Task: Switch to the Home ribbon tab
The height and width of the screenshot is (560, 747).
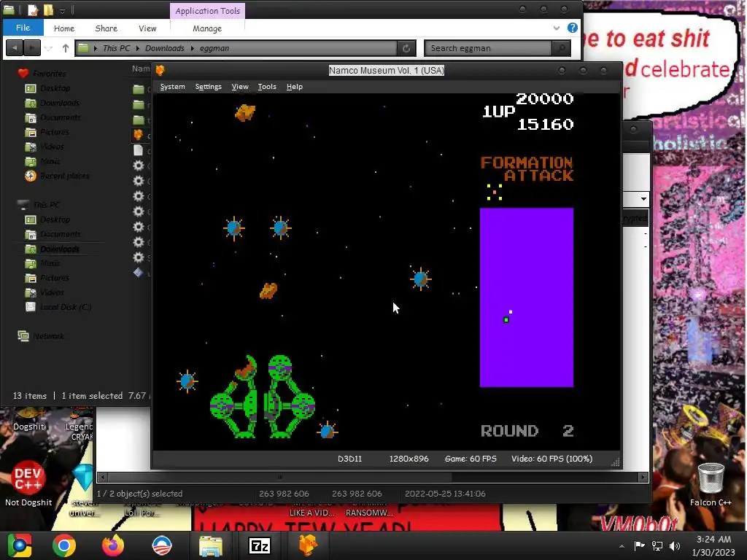Action: [x=64, y=28]
